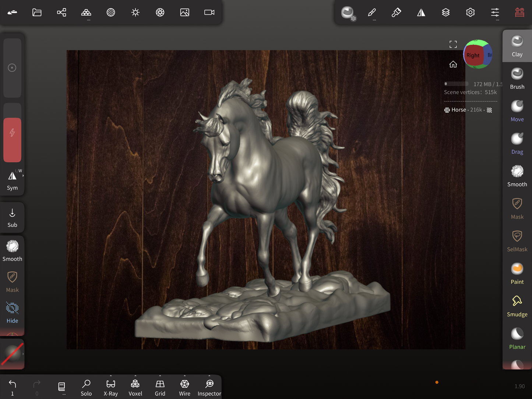Open the layers menu in top bar

pyautogui.click(x=445, y=13)
